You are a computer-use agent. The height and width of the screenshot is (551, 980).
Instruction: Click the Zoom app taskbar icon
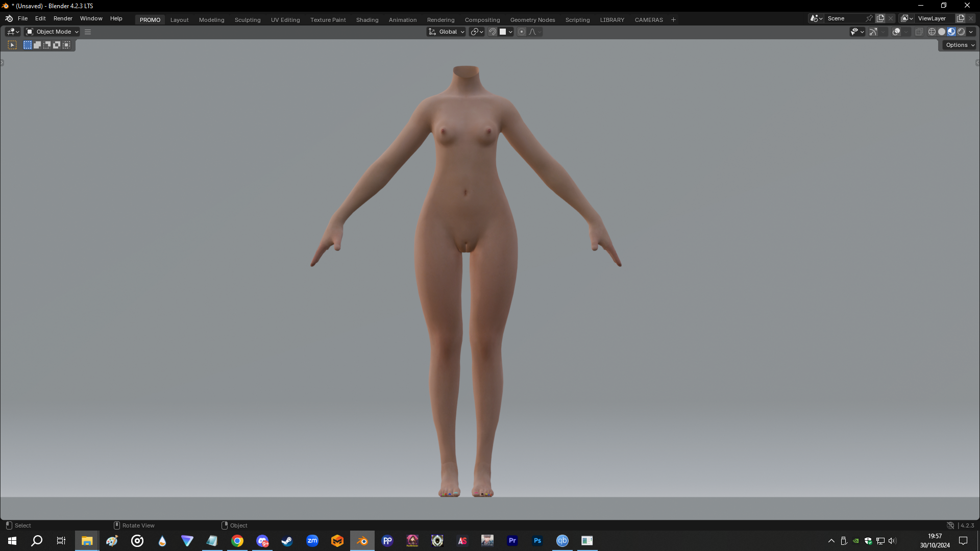click(312, 541)
